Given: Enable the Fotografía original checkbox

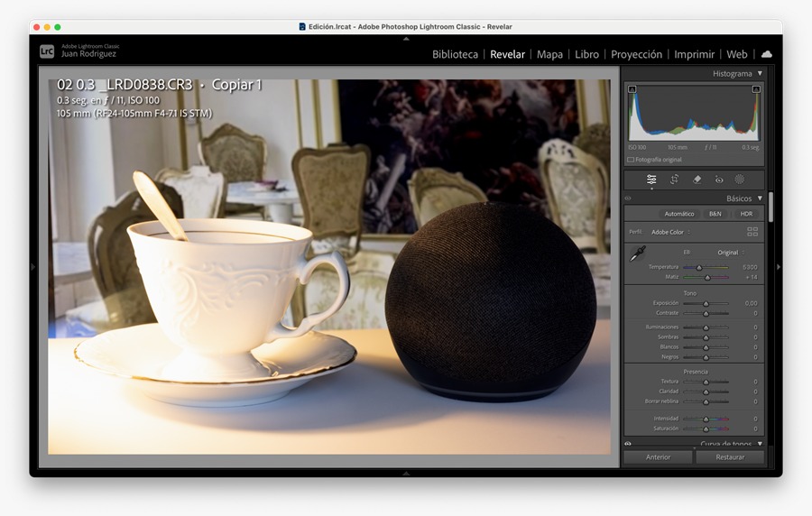Looking at the screenshot, I should [x=631, y=160].
